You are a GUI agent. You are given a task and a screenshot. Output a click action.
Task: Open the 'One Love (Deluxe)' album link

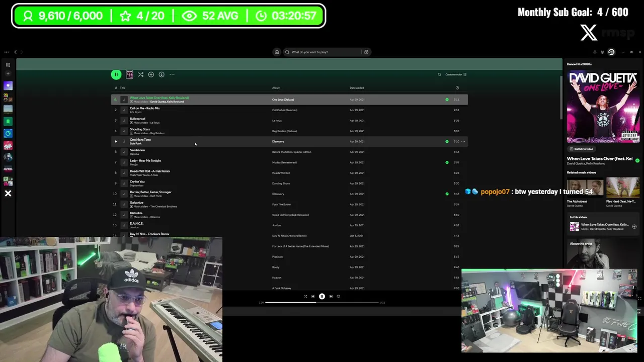pos(283,100)
